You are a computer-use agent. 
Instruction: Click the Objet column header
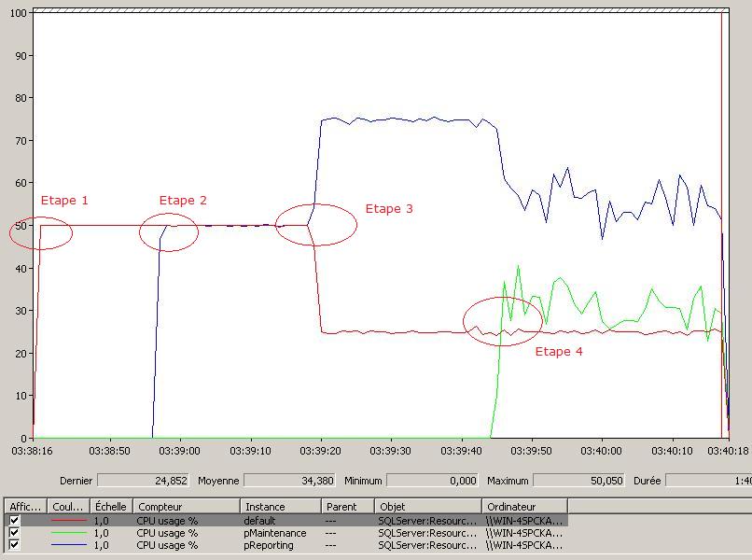(427, 507)
